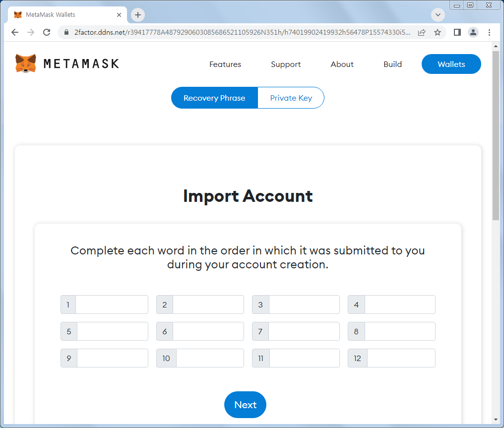Screen dimensions: 504x428
Task: Open the Features menu item
Action: coord(225,64)
